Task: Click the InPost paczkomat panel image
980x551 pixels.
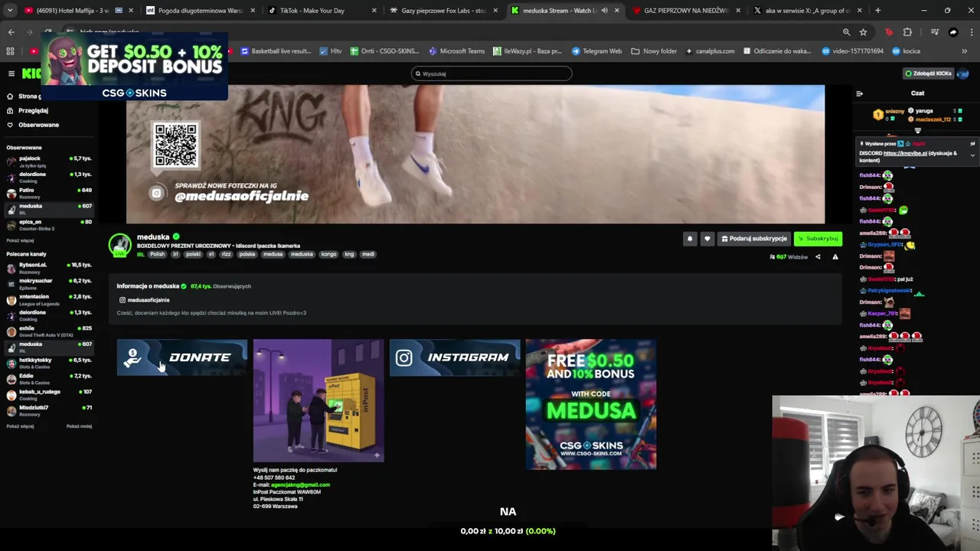Action: 318,400
